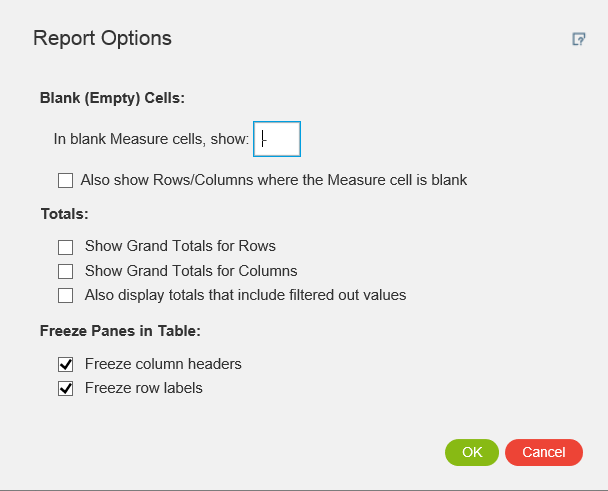Viewport: 608px width, 491px height.
Task: Click the "Show Grand Totals for Columns" label text
Action: [191, 271]
